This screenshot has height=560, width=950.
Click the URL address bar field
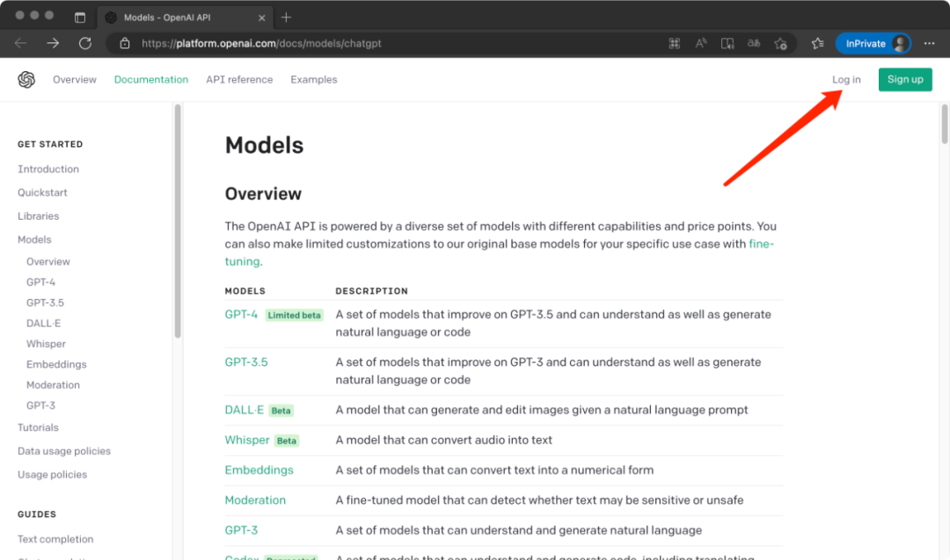(x=396, y=43)
